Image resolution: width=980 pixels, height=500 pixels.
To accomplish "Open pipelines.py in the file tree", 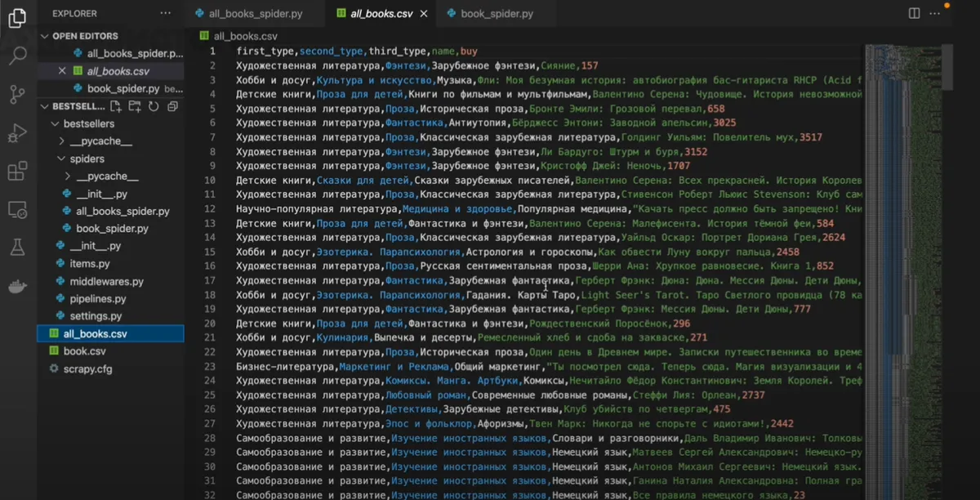I will click(x=98, y=299).
